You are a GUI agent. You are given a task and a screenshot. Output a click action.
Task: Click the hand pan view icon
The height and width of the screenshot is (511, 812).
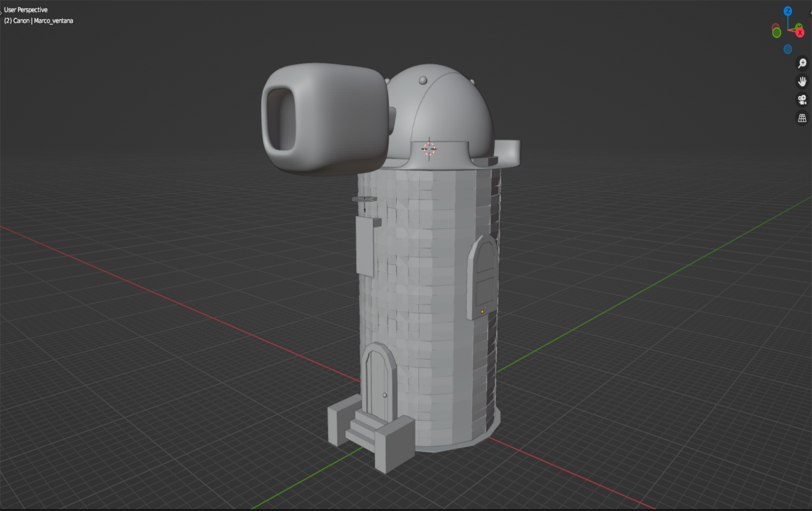pos(802,82)
